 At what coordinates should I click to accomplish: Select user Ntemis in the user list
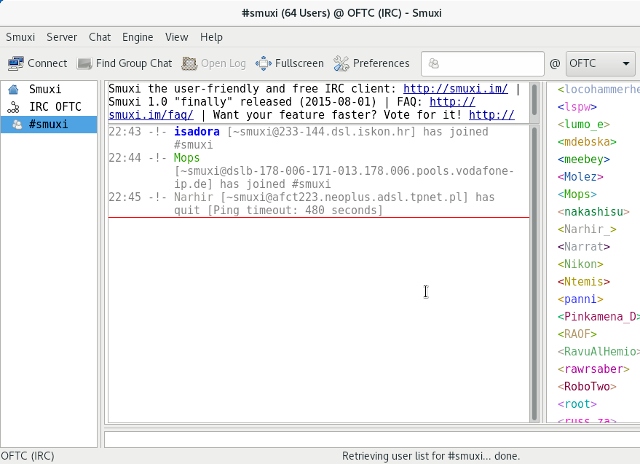pyautogui.click(x=584, y=282)
